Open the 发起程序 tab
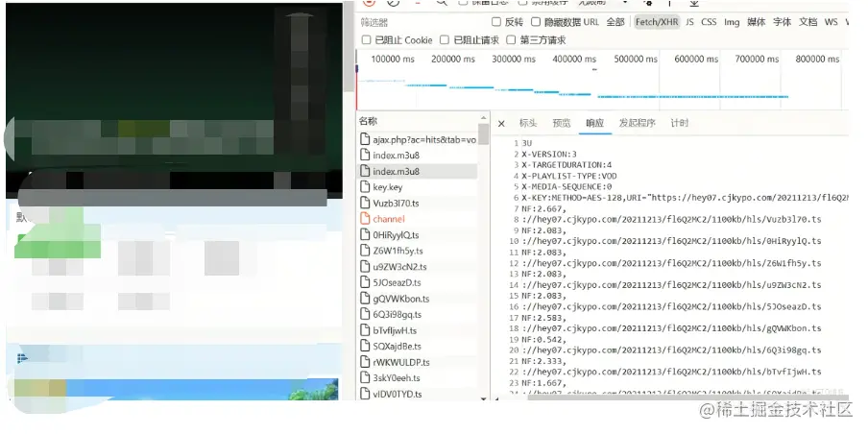The height and width of the screenshot is (434, 868). 638,123
